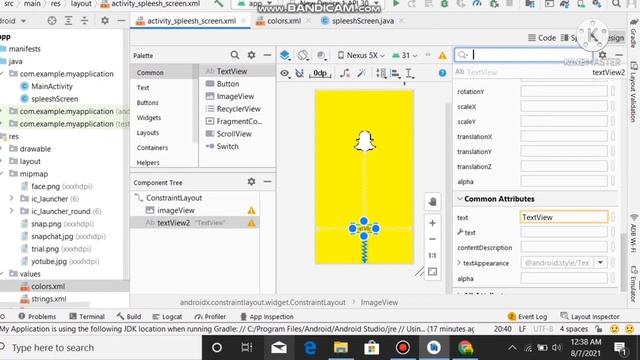Select the pan hand tool
Viewport: 640px width, 360px height.
tap(433, 202)
